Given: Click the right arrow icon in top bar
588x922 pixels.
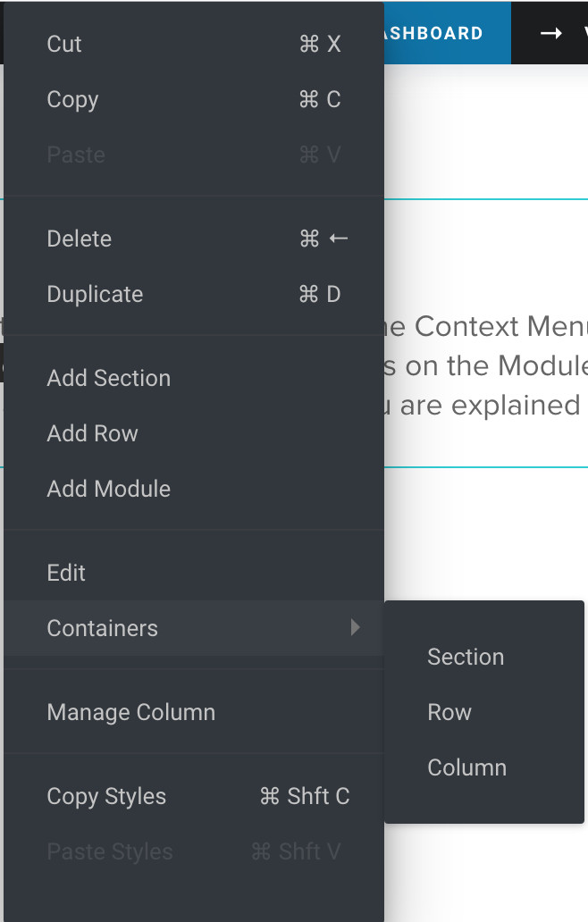Looking at the screenshot, I should point(551,33).
